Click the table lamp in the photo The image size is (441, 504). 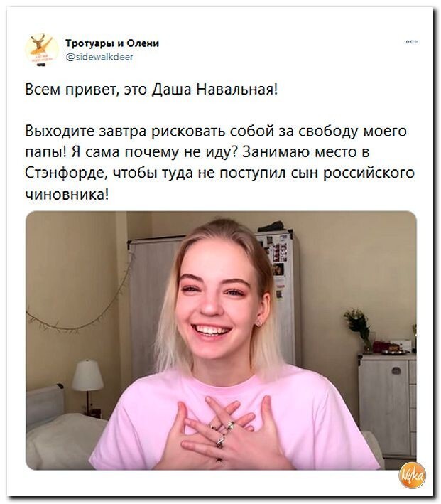[87, 386]
